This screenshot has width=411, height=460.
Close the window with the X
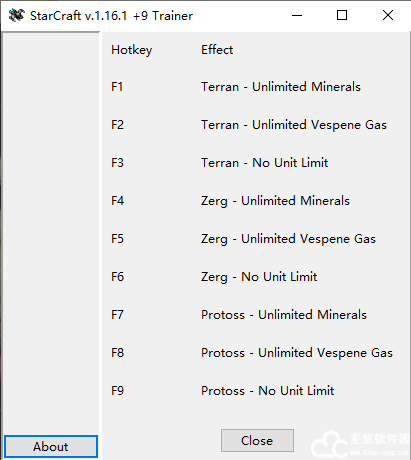point(388,15)
